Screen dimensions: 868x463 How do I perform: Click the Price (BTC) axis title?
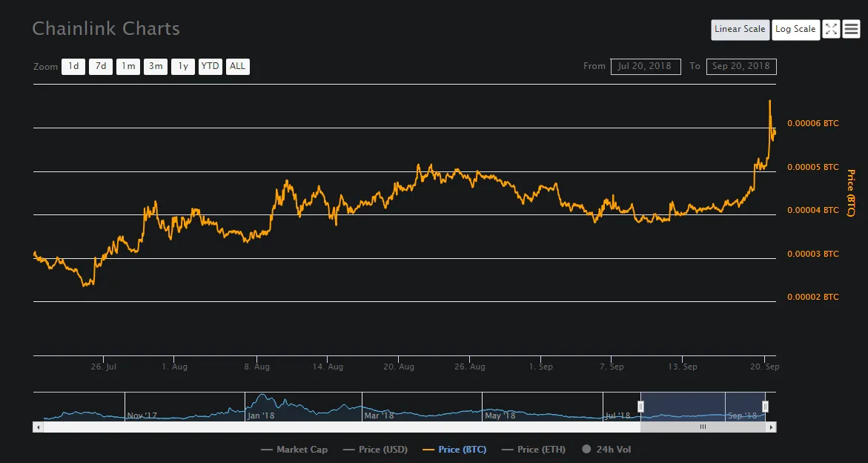click(x=851, y=193)
